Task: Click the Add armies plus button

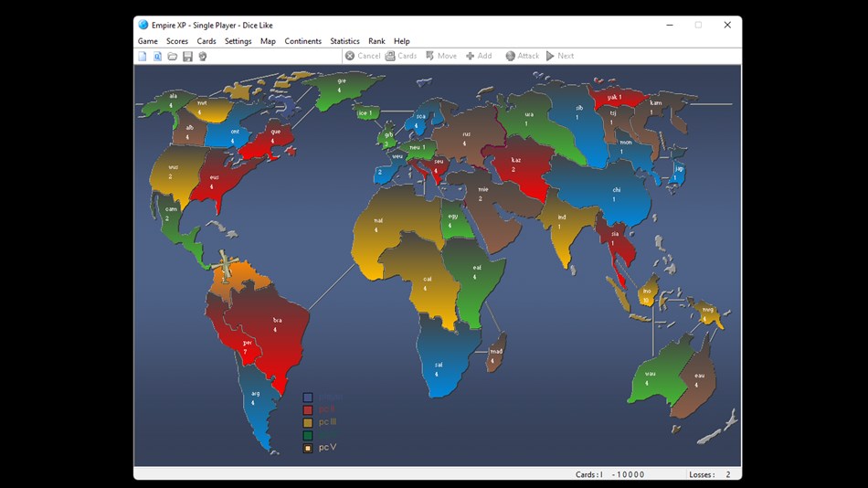Action: (x=479, y=56)
